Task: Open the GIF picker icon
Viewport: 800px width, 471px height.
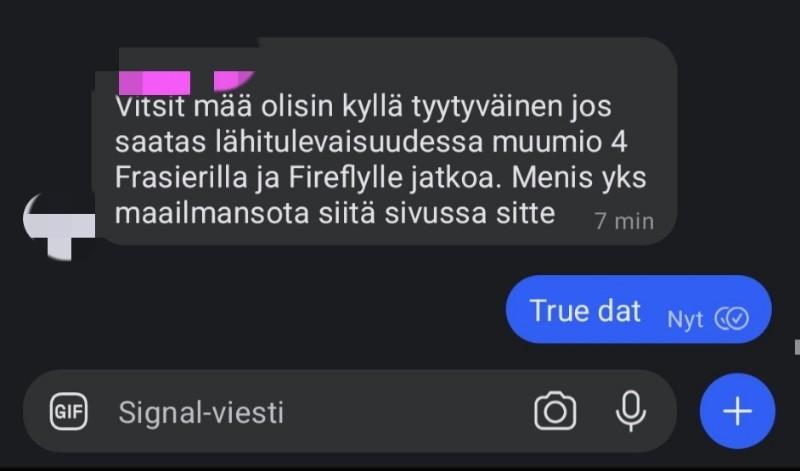Action: (x=68, y=411)
